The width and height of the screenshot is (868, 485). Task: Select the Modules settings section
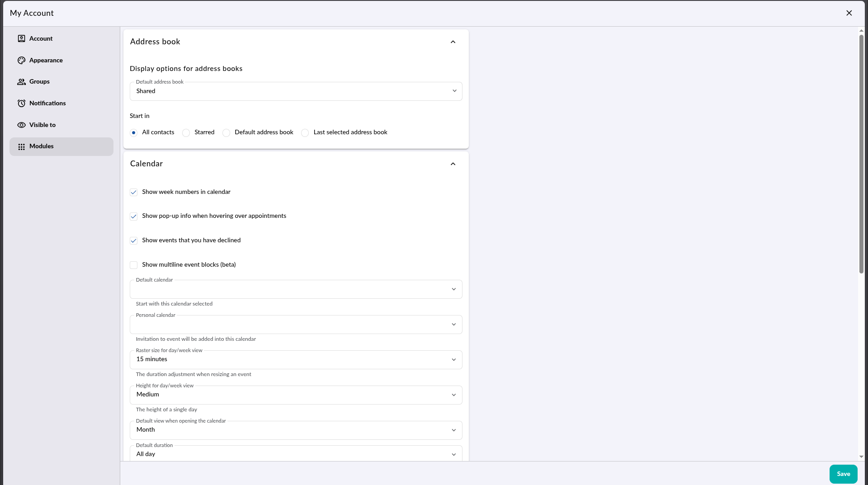[61, 146]
